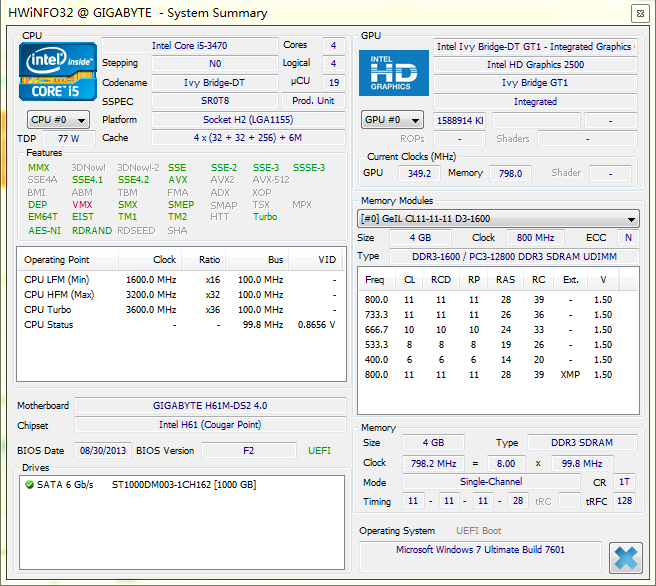Click the Ratio column header

pyautogui.click(x=204, y=260)
